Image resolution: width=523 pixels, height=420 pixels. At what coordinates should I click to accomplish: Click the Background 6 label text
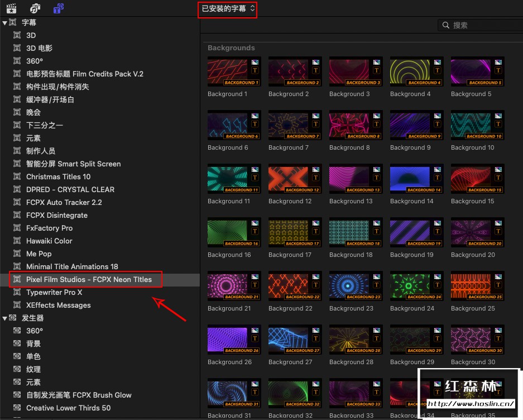pyautogui.click(x=228, y=147)
